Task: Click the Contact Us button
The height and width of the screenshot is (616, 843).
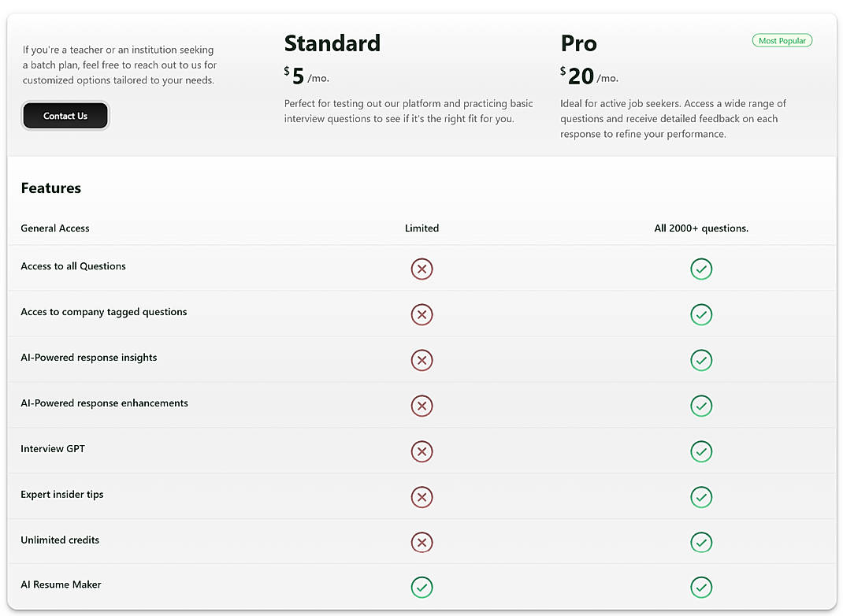Action: pos(65,116)
